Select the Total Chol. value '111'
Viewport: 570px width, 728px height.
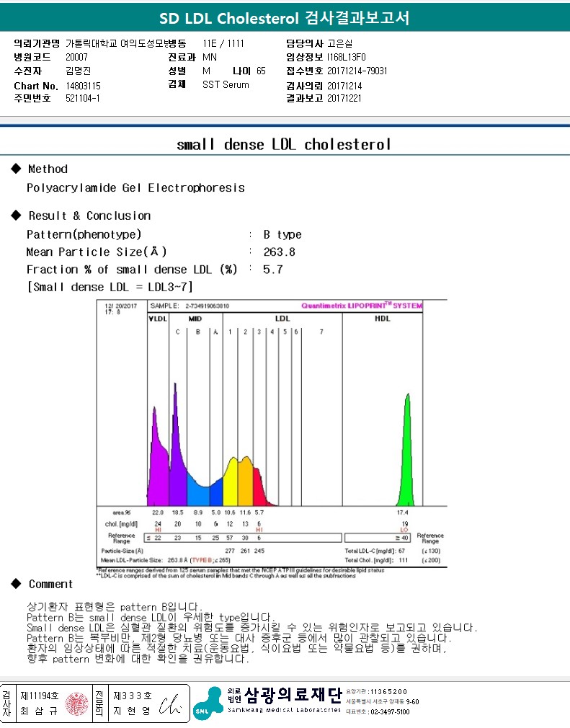[x=404, y=560]
